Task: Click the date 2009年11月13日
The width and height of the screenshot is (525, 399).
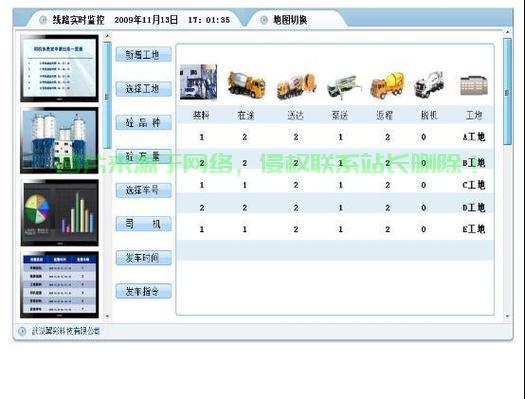Action: 146,20
